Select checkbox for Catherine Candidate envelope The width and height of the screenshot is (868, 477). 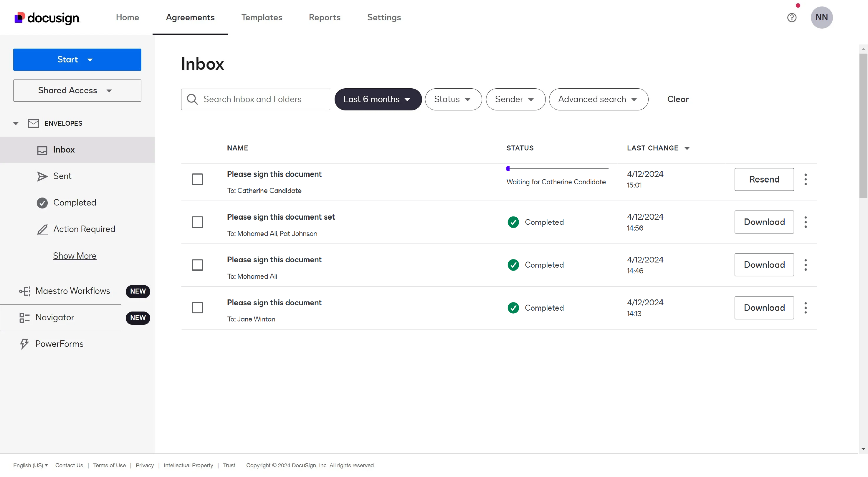coord(197,180)
